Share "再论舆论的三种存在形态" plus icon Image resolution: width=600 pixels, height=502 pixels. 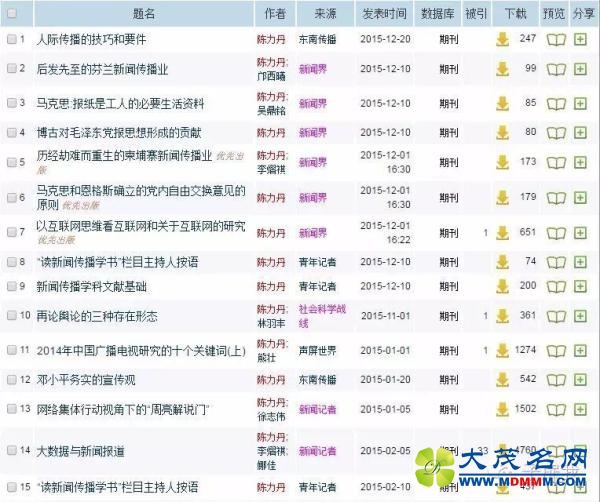pyautogui.click(x=580, y=316)
